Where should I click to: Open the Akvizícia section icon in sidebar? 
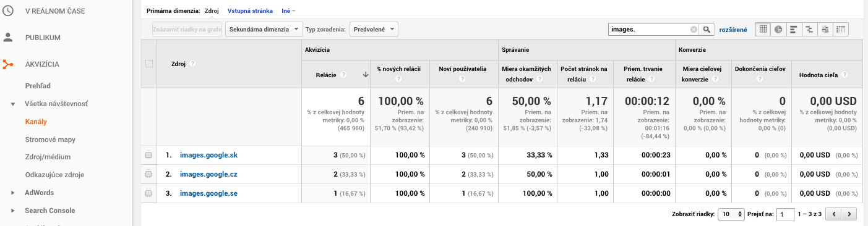point(8,64)
